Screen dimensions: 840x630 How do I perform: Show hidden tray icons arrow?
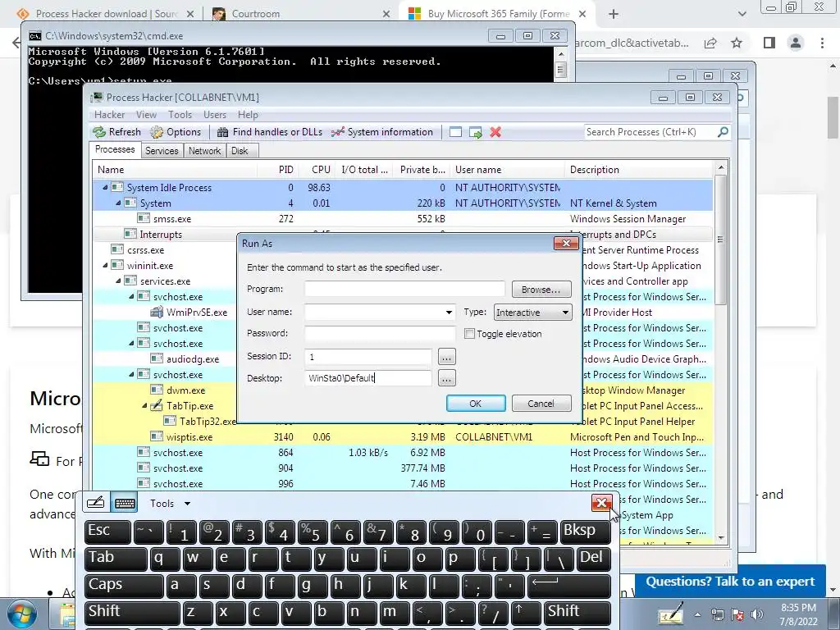pyautogui.click(x=697, y=614)
